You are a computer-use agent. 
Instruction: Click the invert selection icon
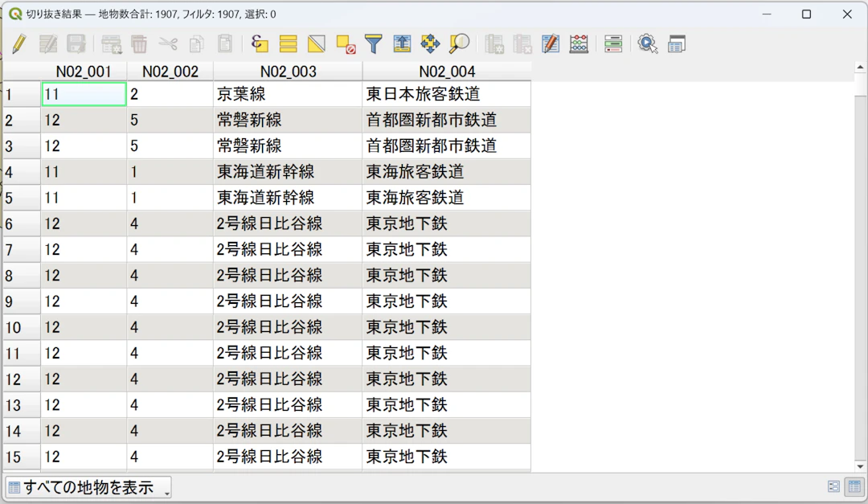click(x=317, y=43)
